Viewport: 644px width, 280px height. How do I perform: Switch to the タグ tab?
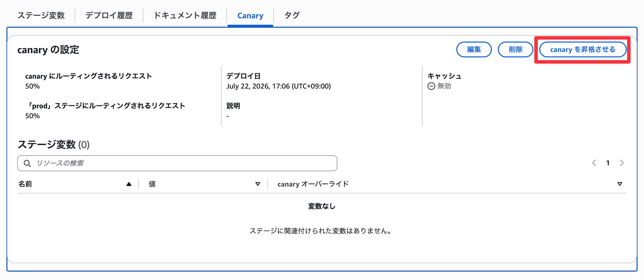click(292, 16)
